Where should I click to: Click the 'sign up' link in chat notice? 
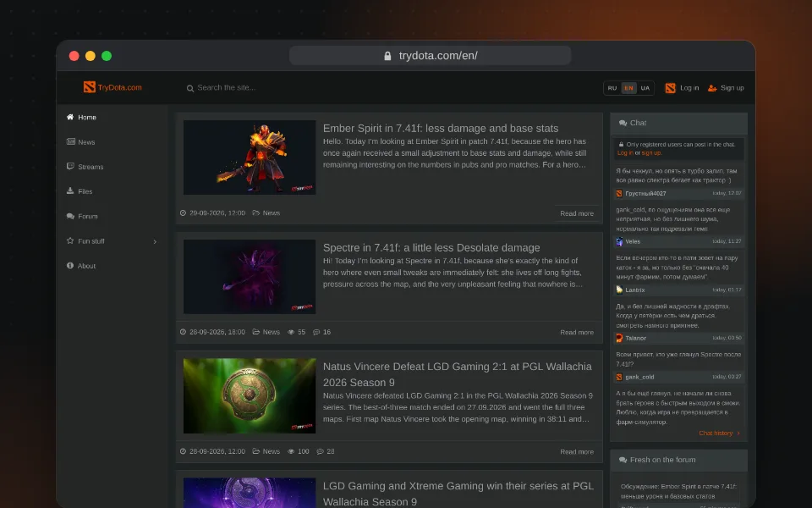(x=651, y=153)
